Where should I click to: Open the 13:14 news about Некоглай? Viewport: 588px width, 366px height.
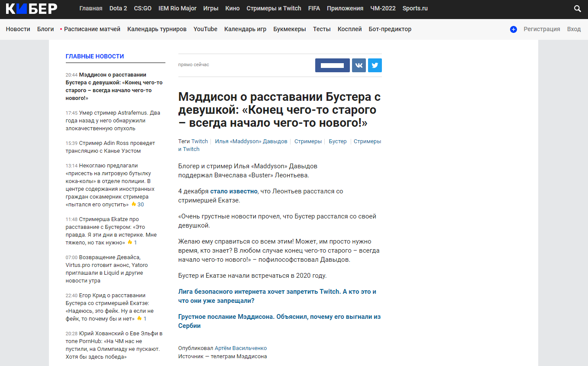coord(110,185)
